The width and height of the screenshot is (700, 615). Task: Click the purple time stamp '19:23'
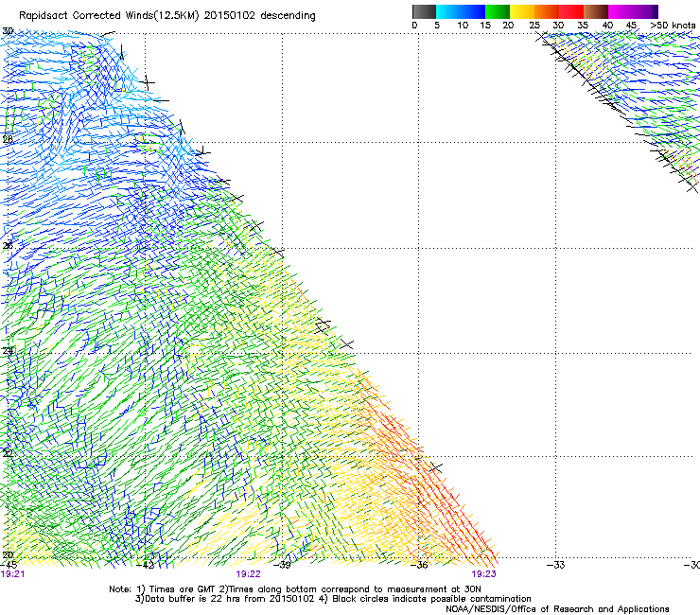(x=484, y=574)
